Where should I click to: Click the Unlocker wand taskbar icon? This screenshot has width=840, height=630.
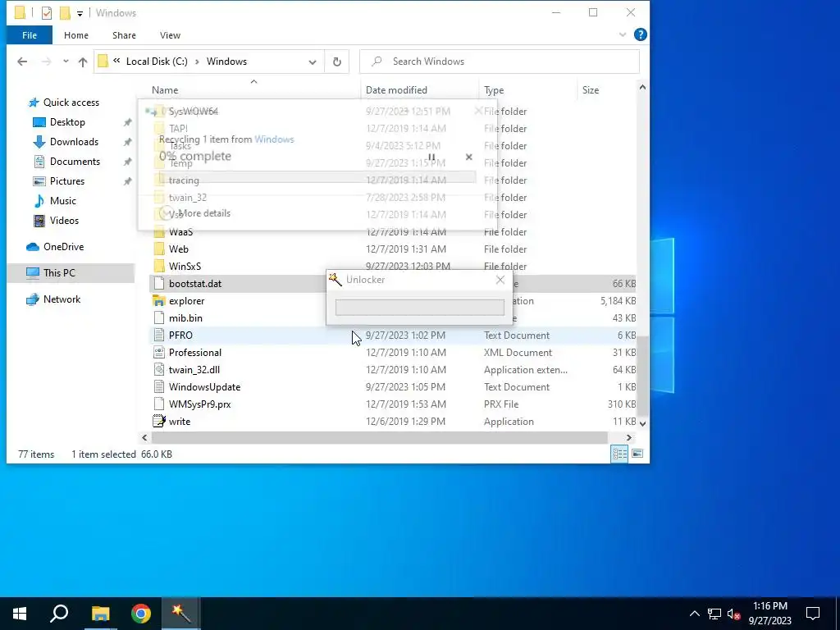[181, 614]
